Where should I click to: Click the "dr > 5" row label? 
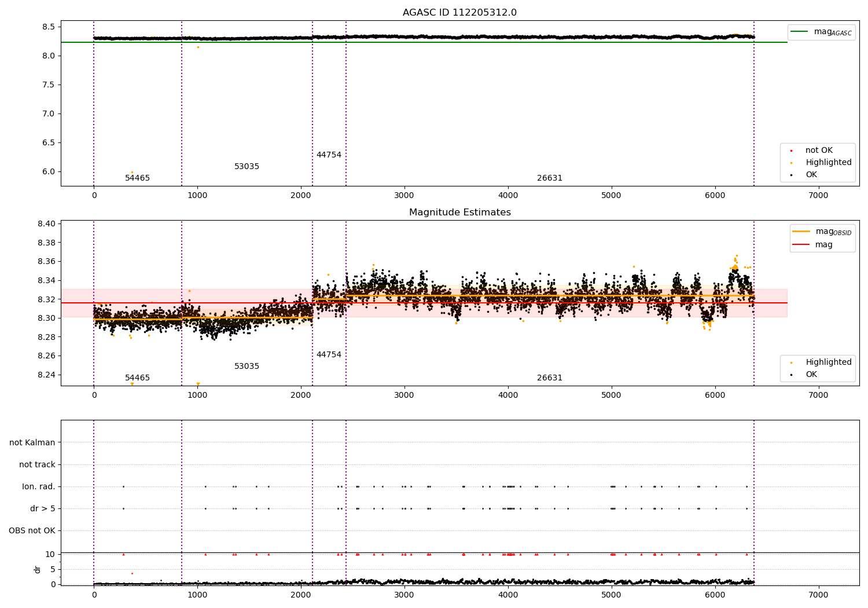pos(43,509)
